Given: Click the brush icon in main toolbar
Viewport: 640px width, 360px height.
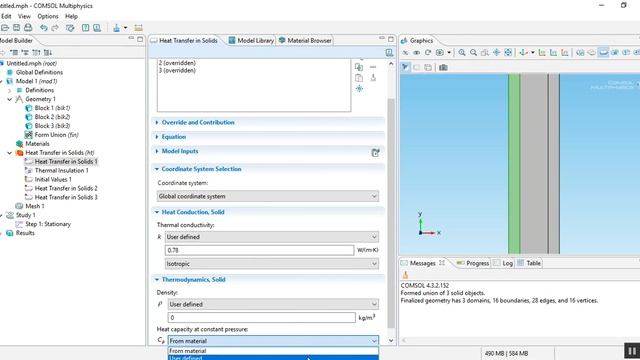Looking at the screenshot, I should tap(117, 28).
